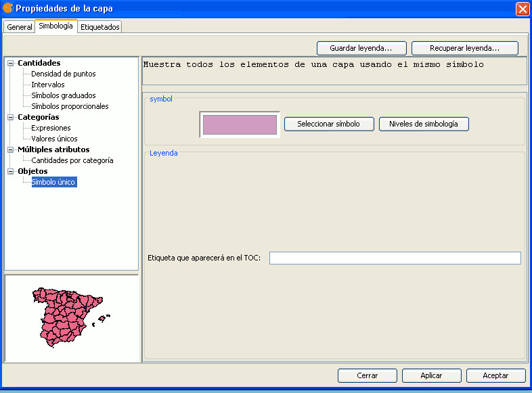
Task: Choose Símbolos graduados in the tree
Action: (64, 95)
